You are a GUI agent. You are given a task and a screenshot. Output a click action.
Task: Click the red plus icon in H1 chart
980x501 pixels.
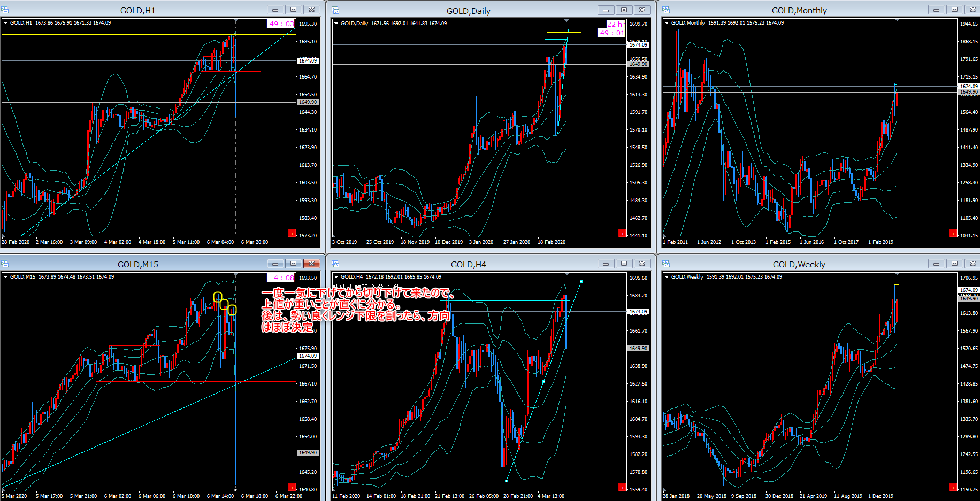click(292, 233)
